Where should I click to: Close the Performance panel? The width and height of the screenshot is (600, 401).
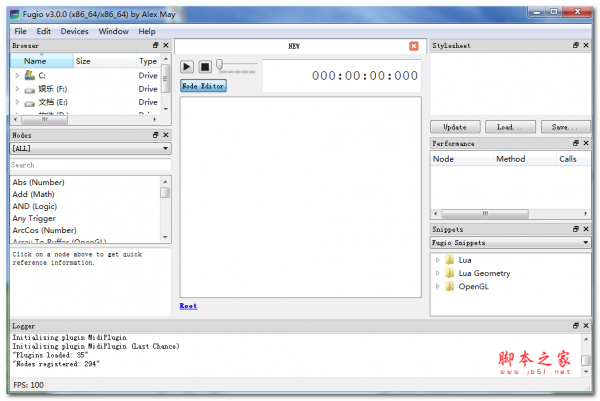(x=586, y=143)
